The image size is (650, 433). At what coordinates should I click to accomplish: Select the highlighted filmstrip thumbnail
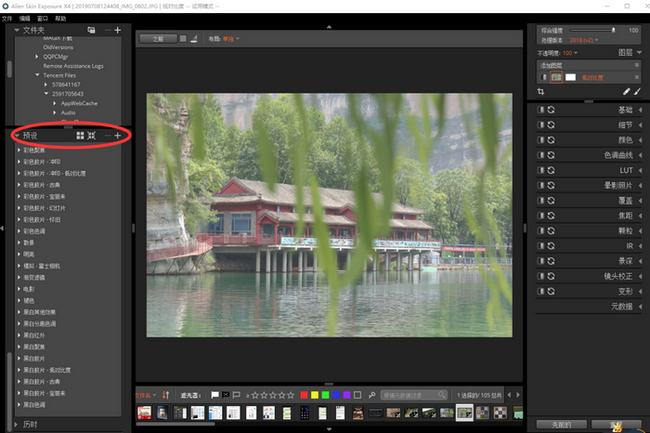(x=464, y=413)
